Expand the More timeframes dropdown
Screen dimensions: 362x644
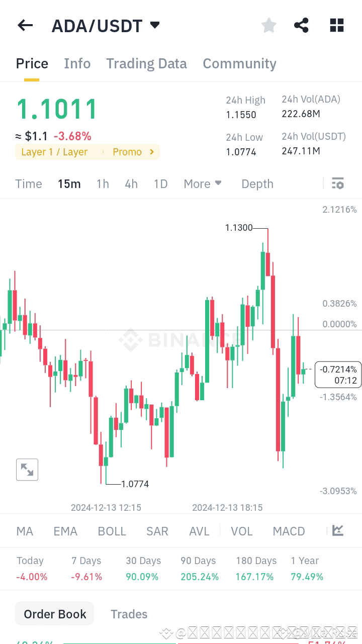pos(202,183)
